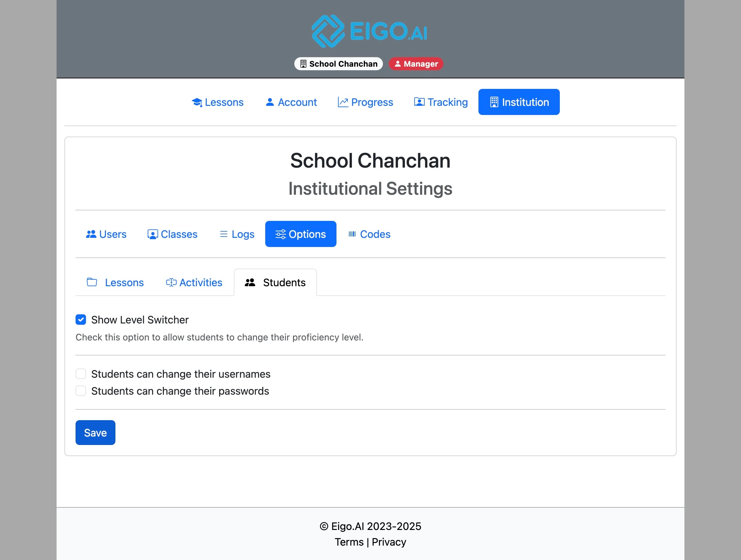Open the Progress section
Viewport: 741px width, 560px height.
366,102
